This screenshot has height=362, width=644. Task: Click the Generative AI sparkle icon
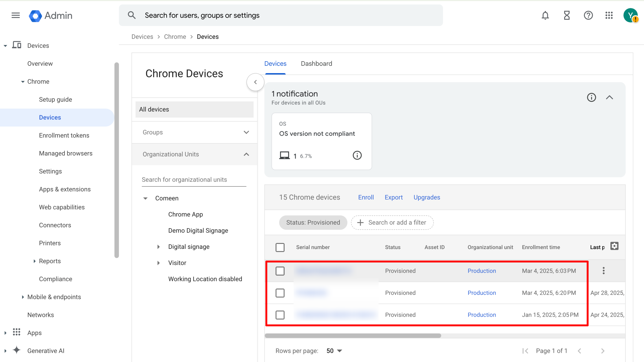coord(17,350)
